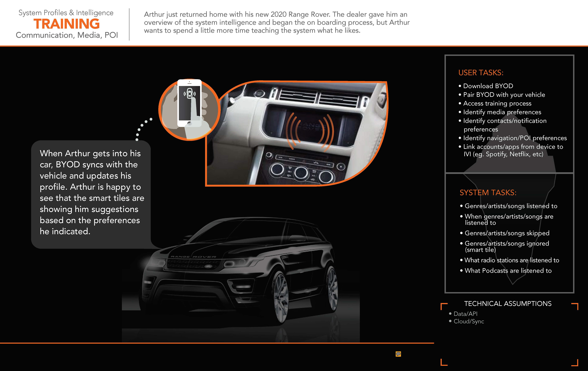
Task: Click the car sync icon on phone screen
Action: [190, 93]
